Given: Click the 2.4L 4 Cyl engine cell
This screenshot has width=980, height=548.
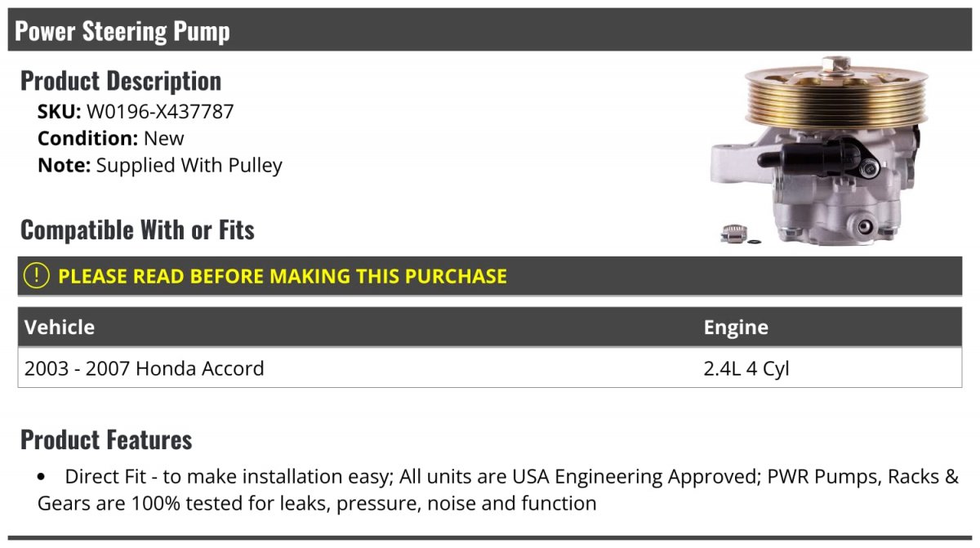Looking at the screenshot, I should coord(746,368).
